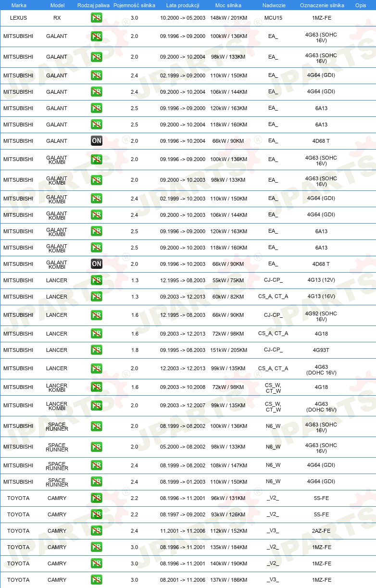
Task: Click the 55kW / 75KM power cell
Action: [x=229, y=280]
